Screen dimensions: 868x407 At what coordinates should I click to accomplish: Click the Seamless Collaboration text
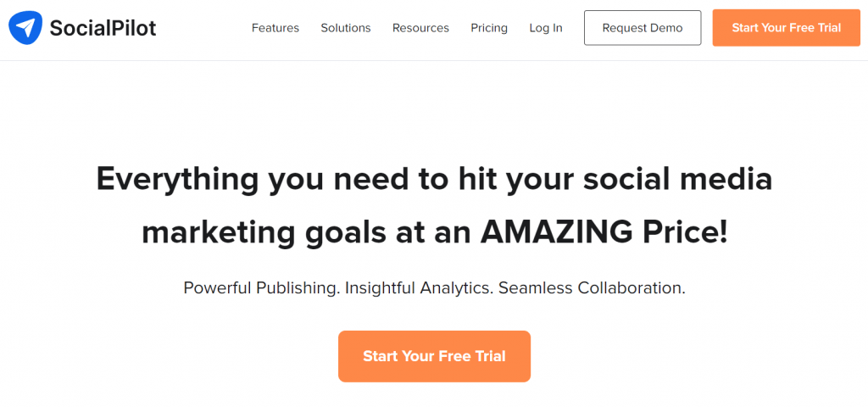[x=592, y=288]
